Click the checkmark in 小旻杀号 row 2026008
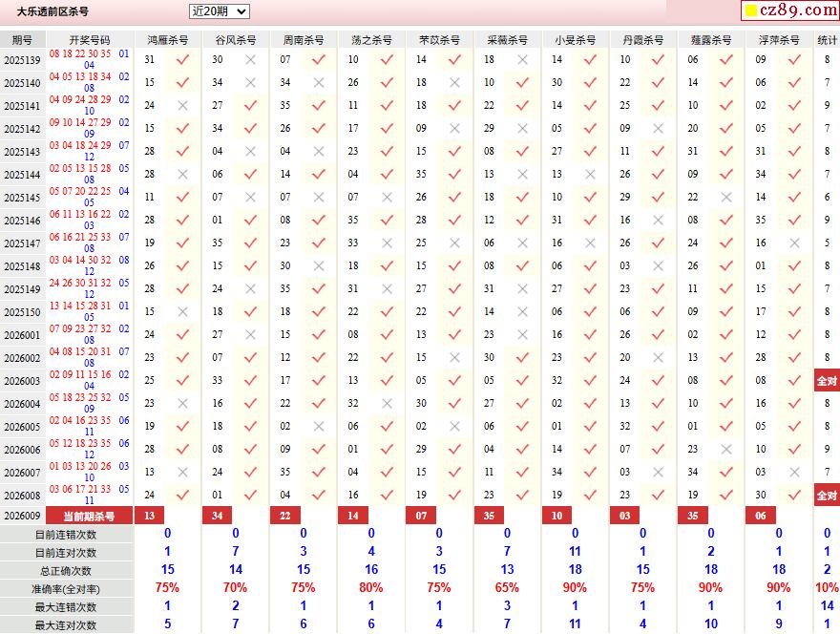This screenshot has height=634, width=840. point(590,495)
